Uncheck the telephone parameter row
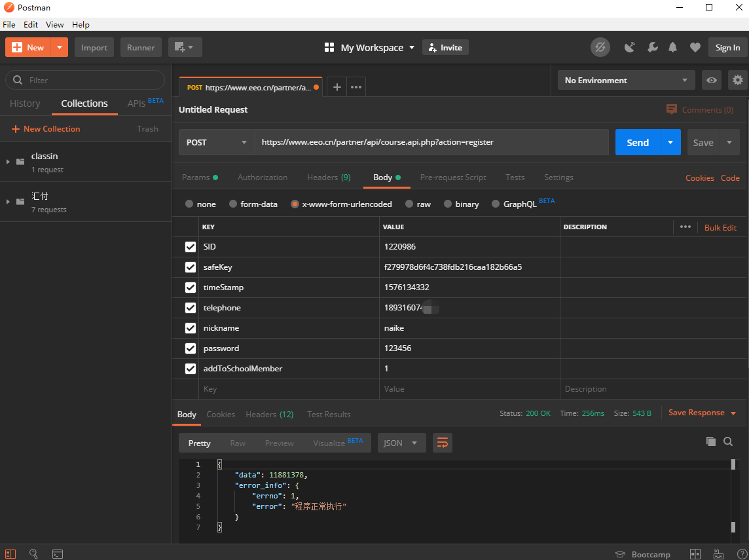This screenshot has width=749, height=560. pos(190,308)
